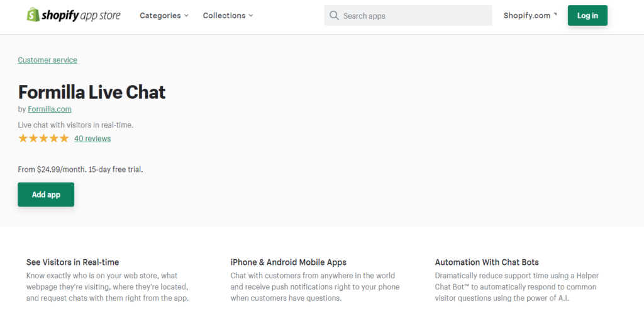This screenshot has width=644, height=333.
Task: Open the Categories dropdown menu
Action: pos(164,16)
